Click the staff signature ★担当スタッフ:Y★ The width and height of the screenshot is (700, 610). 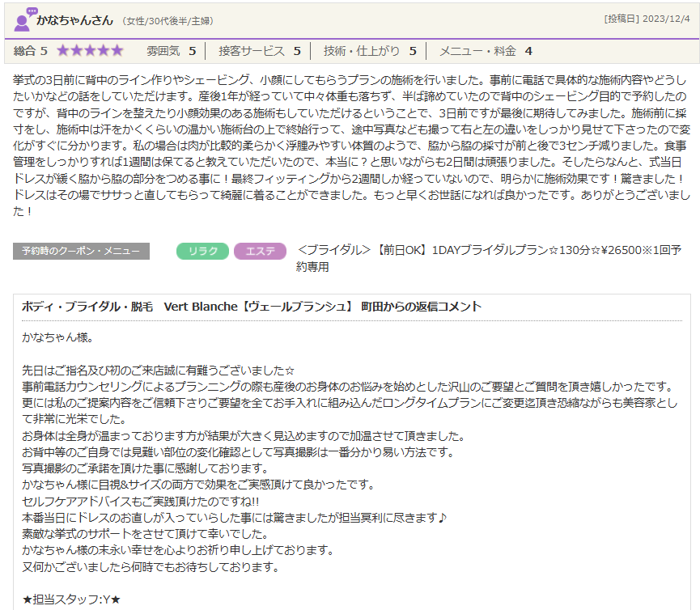coord(71,599)
